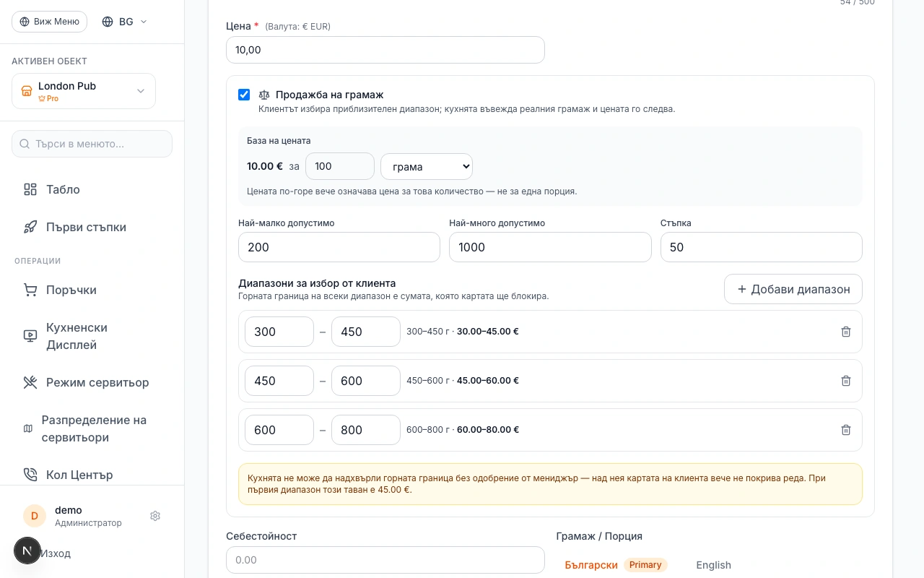Viewport: 924px width, 578px height.
Task: Click the cart icon for Поръчки
Action: click(30, 290)
